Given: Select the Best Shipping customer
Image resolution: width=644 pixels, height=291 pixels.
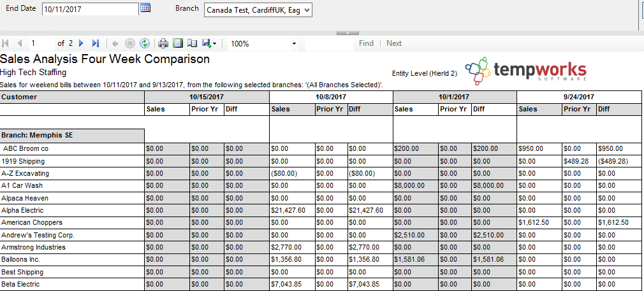Looking at the screenshot, I should [x=22, y=272].
